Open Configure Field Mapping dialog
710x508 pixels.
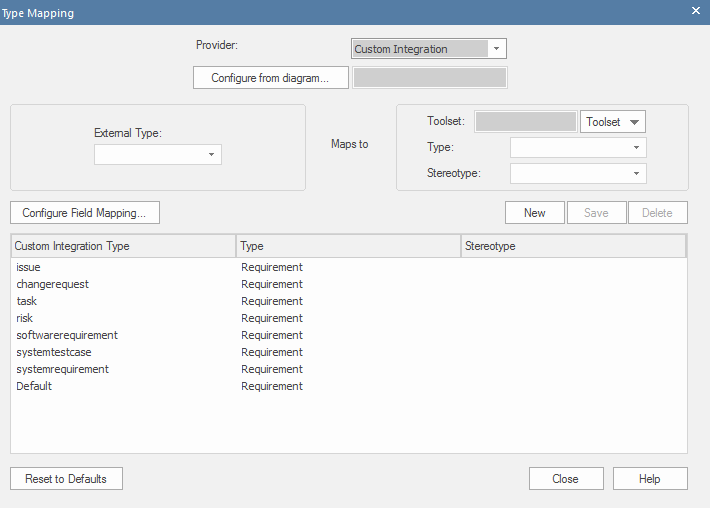(85, 213)
